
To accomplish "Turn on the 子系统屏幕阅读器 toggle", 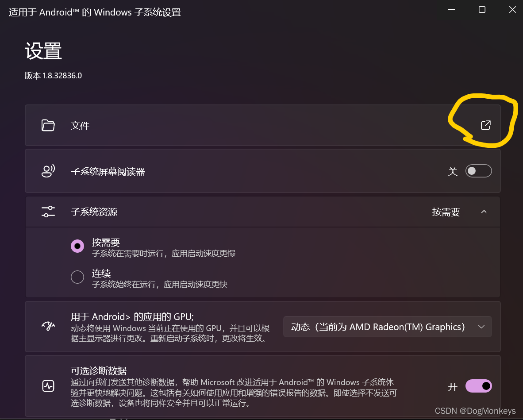I will [x=479, y=171].
